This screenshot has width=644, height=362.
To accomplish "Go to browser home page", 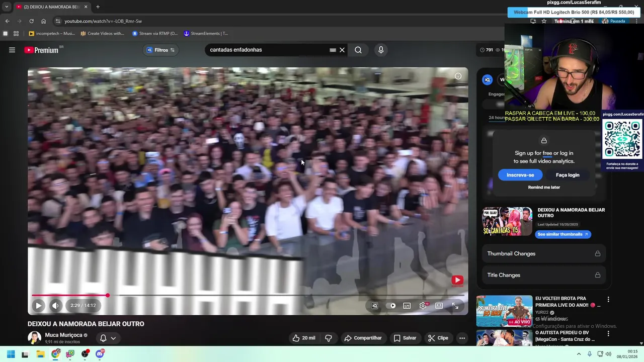I will pyautogui.click(x=43, y=21).
